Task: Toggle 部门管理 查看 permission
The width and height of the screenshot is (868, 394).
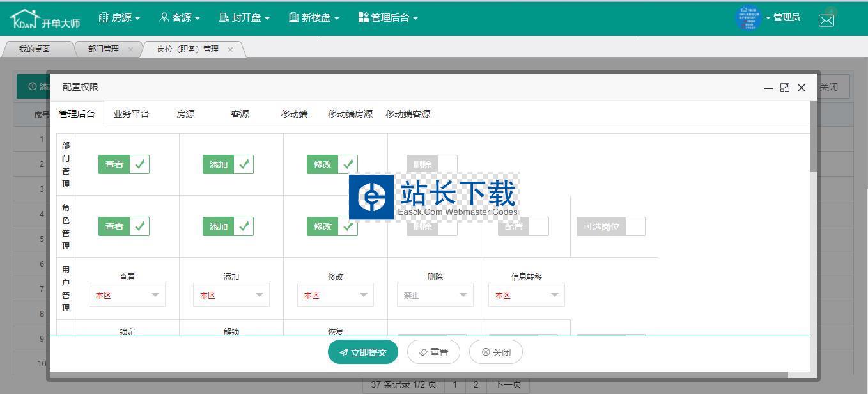Action: click(x=123, y=164)
